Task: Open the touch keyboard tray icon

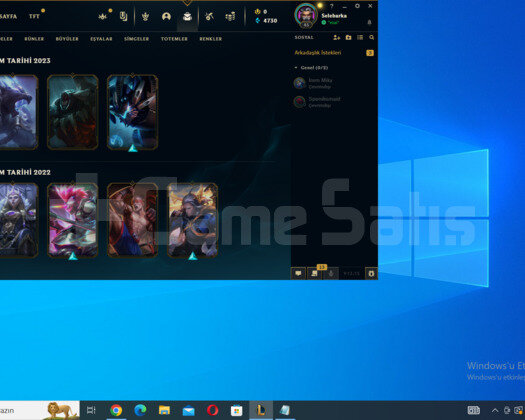Action: pyautogui.click(x=474, y=410)
